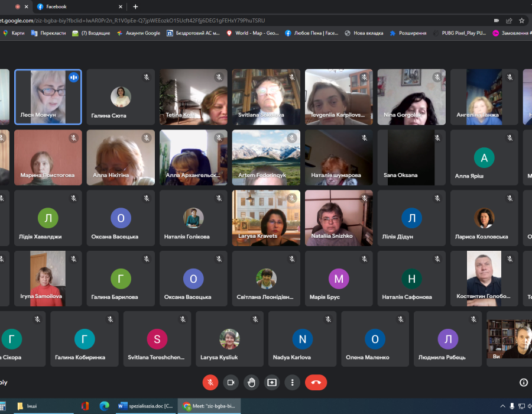Open a new browser tab
The height and width of the screenshot is (414, 532).
click(x=135, y=7)
